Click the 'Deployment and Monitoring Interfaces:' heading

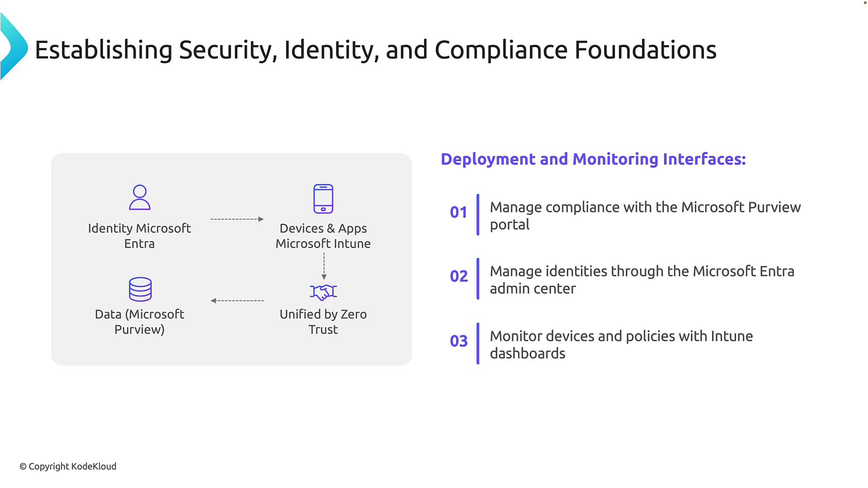[x=593, y=159]
